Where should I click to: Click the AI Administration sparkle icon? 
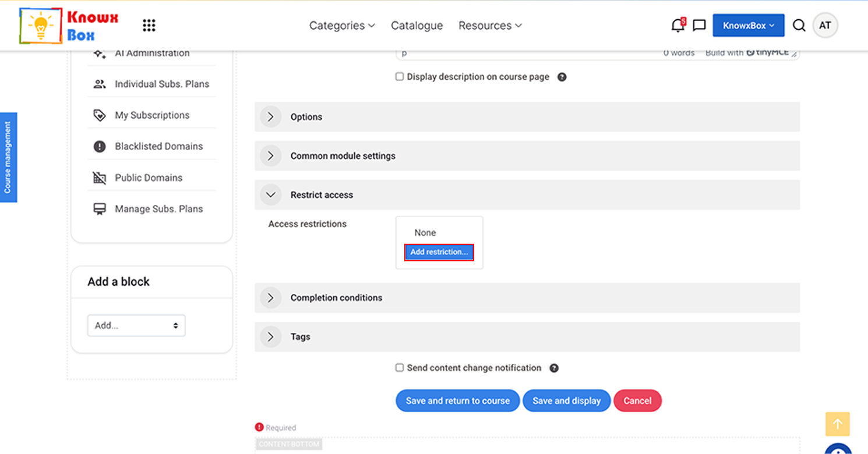tap(100, 53)
